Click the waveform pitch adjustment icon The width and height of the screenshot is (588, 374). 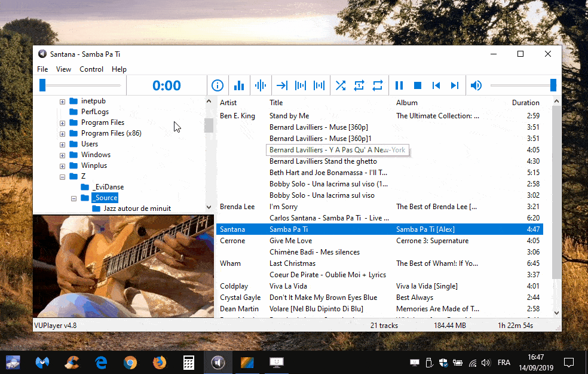[x=261, y=85]
